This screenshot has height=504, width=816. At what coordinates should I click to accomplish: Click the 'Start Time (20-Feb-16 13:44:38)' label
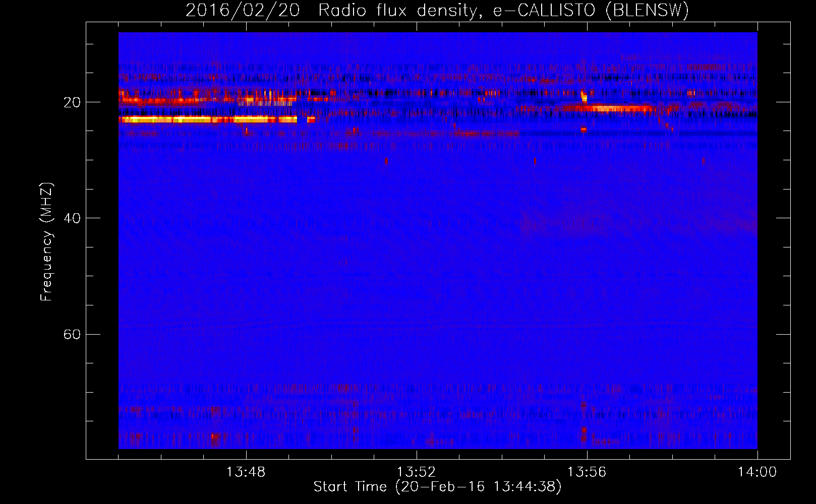437,487
